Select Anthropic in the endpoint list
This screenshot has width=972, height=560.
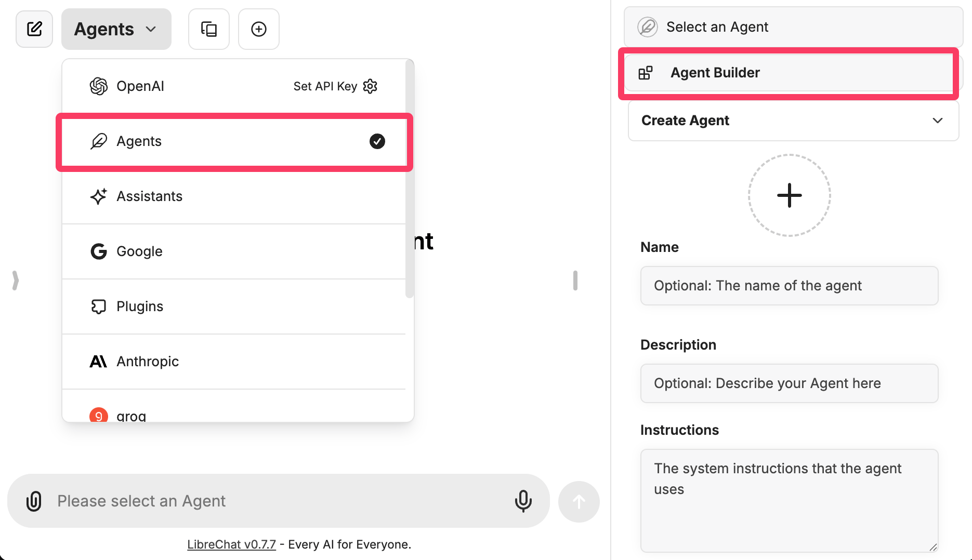pos(148,362)
